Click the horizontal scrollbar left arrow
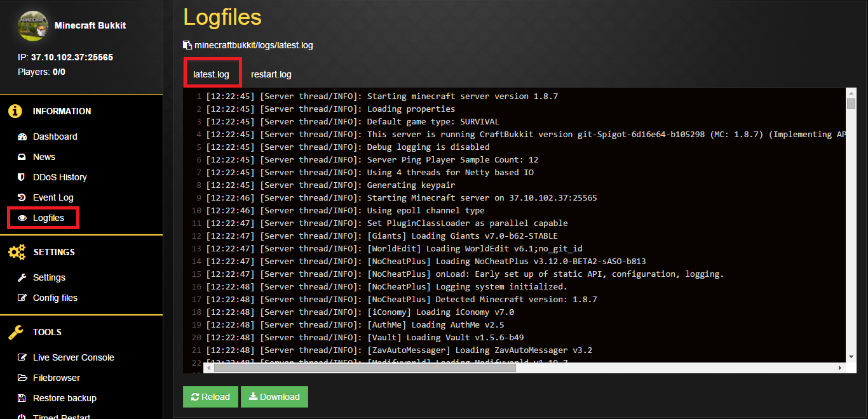The width and height of the screenshot is (868, 419). tap(208, 368)
